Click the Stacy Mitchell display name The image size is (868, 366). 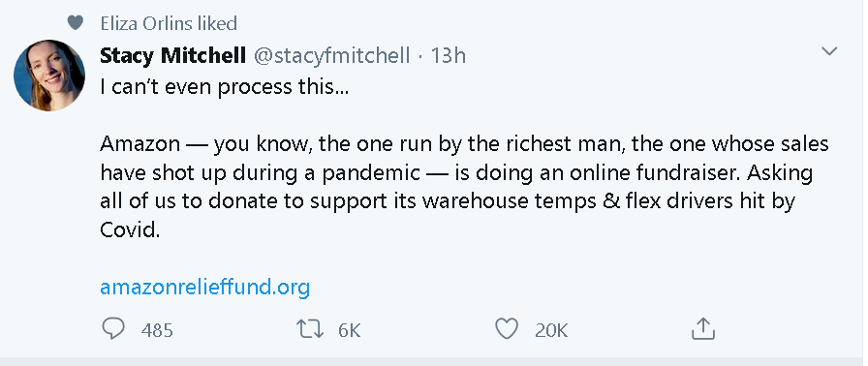[172, 55]
